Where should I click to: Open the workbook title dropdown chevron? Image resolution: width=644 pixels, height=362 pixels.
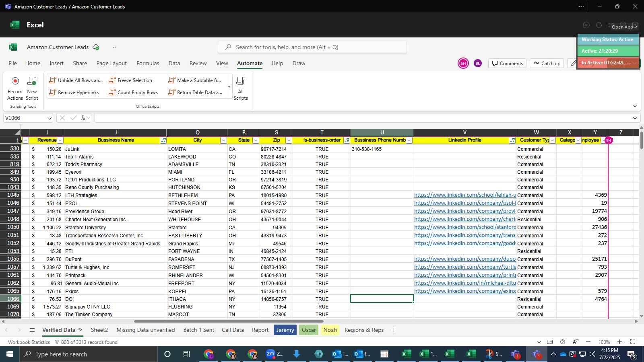114,47
